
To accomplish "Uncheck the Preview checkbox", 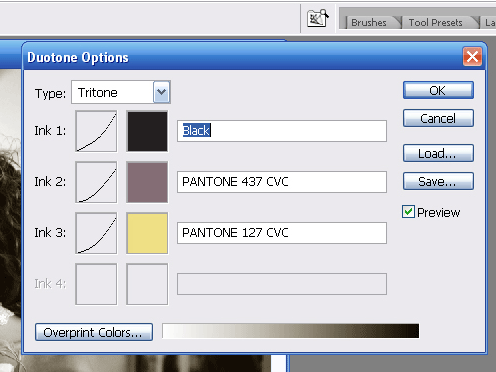I will 408,212.
